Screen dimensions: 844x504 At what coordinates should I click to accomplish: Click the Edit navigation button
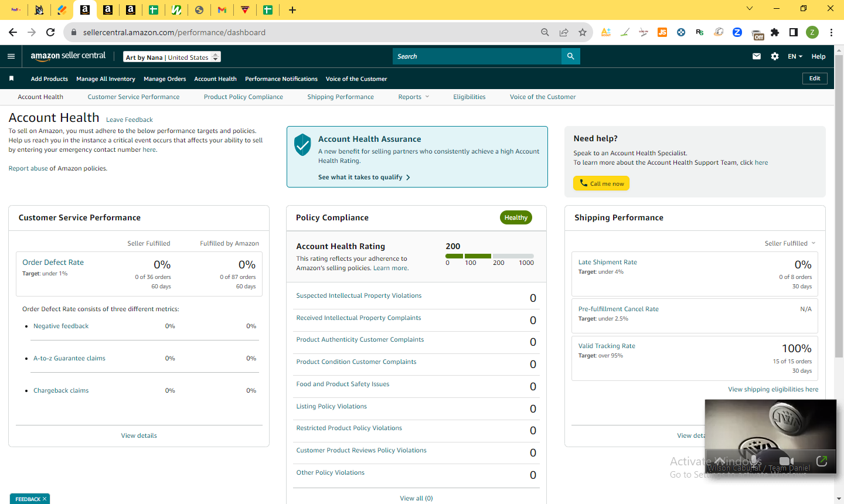point(815,79)
